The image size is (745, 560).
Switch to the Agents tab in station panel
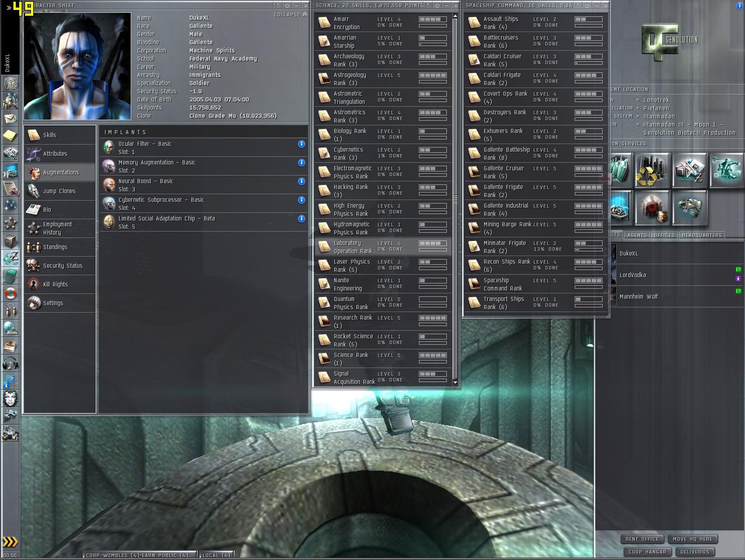[x=636, y=235]
